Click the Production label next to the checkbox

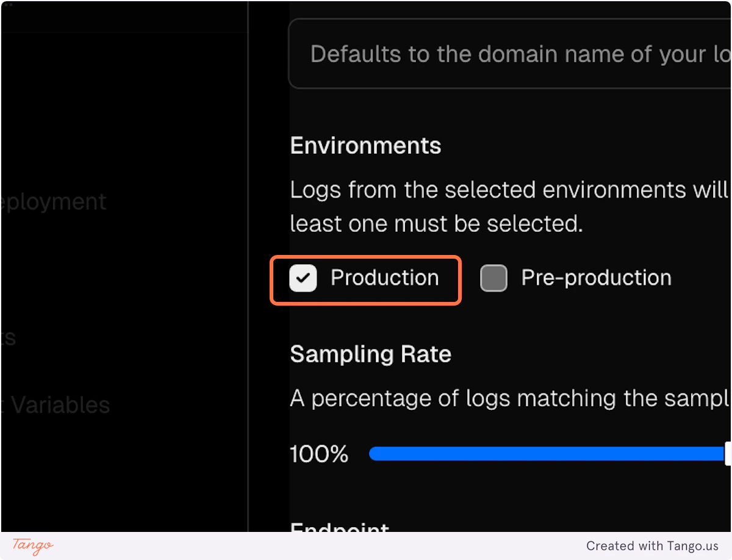(384, 278)
